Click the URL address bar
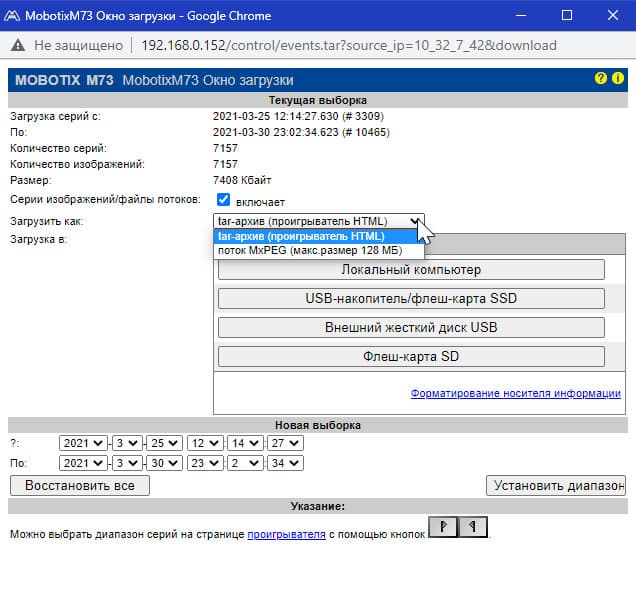The image size is (636, 616). click(349, 45)
